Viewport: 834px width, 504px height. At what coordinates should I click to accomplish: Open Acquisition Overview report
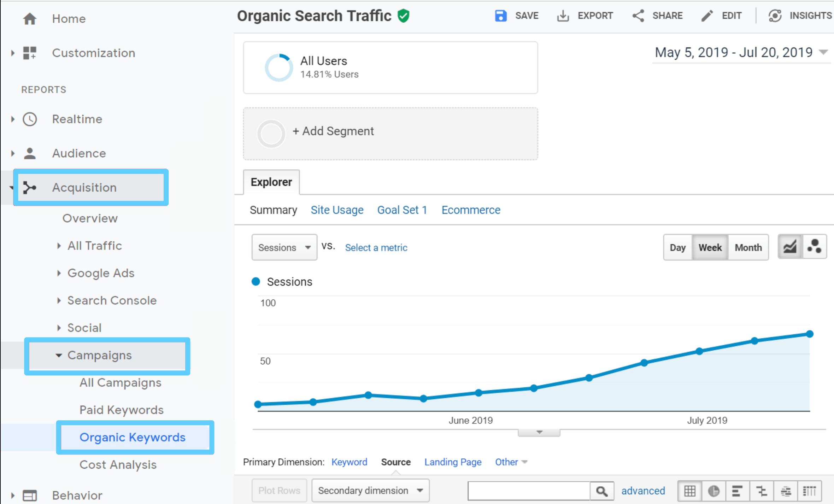tap(90, 218)
